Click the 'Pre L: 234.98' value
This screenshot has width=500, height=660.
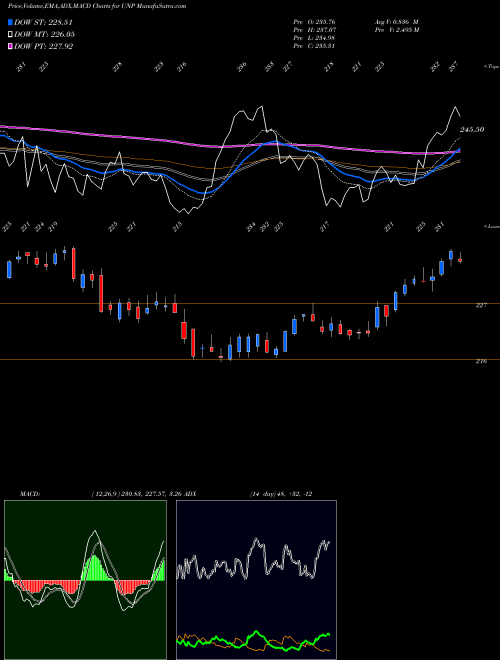point(314,38)
